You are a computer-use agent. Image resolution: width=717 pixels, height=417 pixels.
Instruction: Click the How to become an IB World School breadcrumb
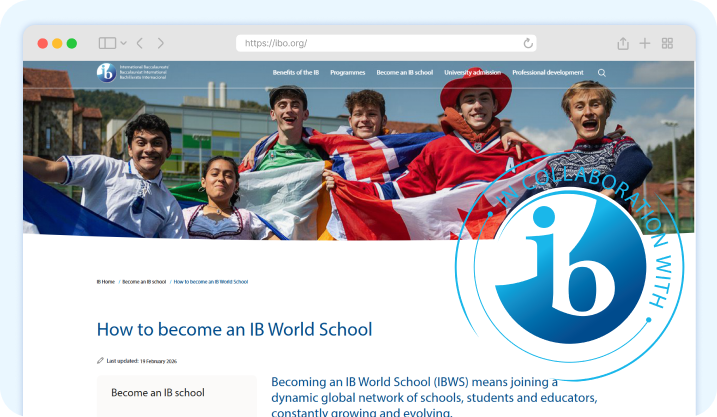pos(211,282)
